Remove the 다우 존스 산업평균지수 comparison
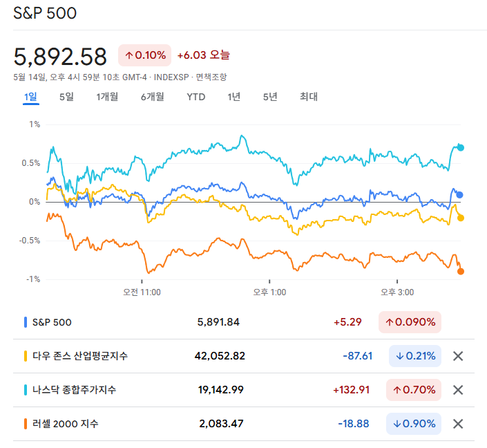 click(458, 356)
